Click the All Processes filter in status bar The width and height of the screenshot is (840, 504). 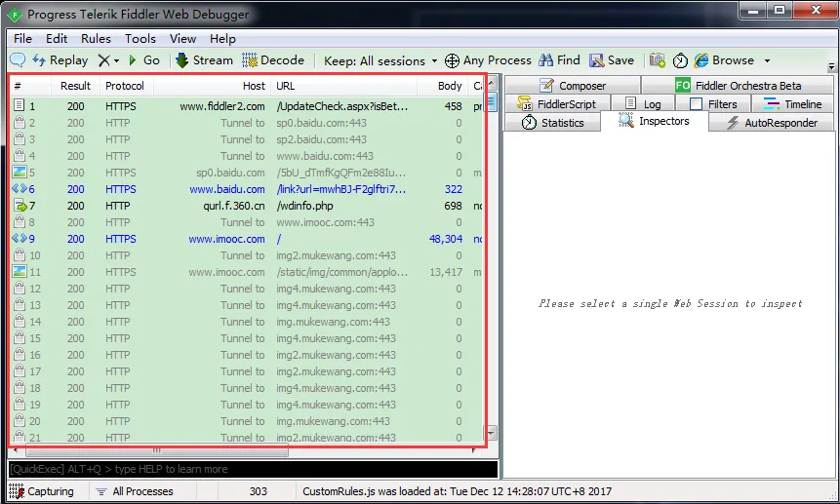coord(135,491)
